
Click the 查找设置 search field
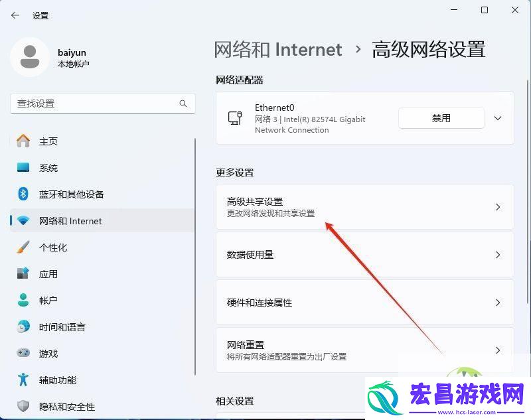coord(103,104)
